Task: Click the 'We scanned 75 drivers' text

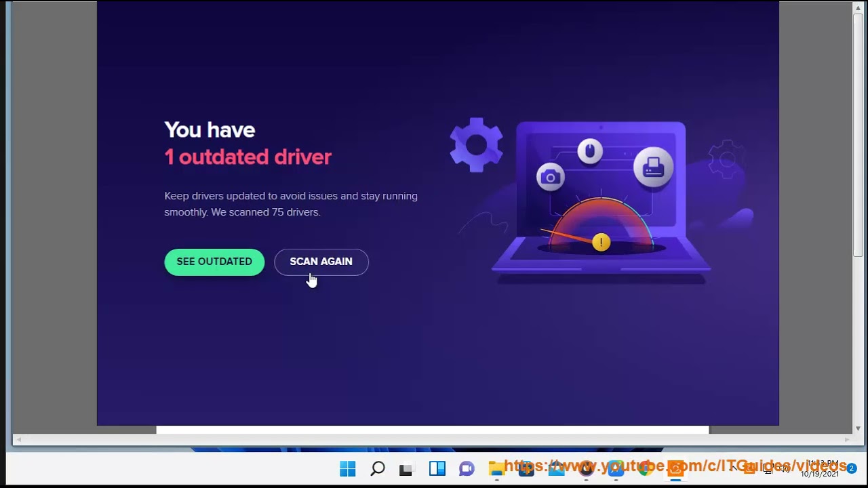Action: click(x=265, y=212)
